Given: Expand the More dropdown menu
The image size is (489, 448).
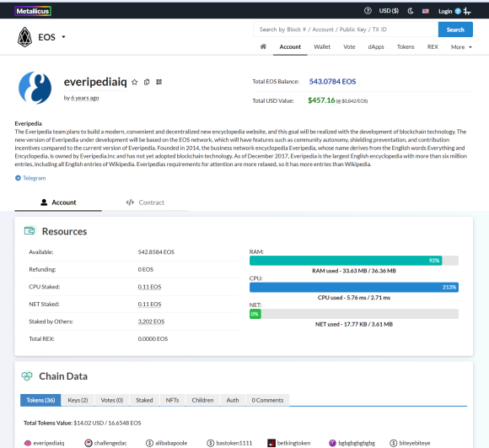Looking at the screenshot, I should click(461, 47).
